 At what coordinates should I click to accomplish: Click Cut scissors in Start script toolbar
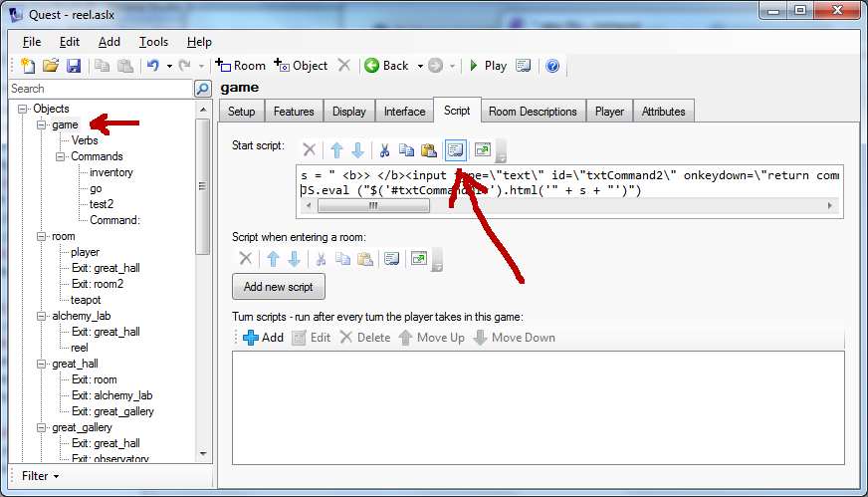pos(383,150)
